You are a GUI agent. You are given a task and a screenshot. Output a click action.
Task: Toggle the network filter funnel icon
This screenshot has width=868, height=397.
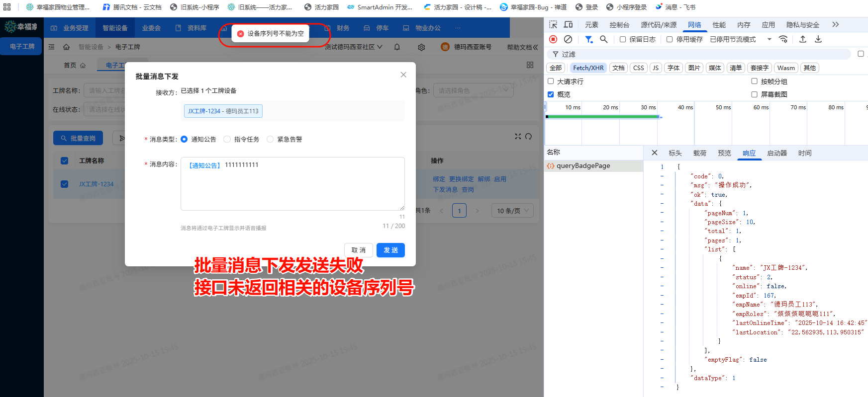pos(588,39)
